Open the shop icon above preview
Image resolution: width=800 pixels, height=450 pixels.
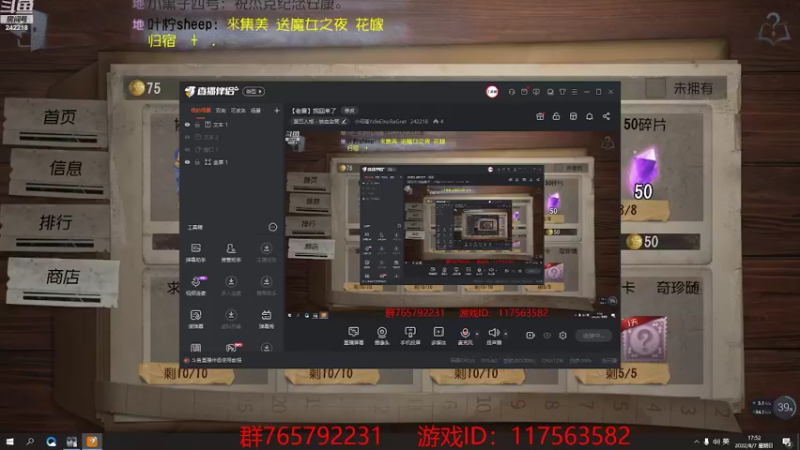click(573, 116)
